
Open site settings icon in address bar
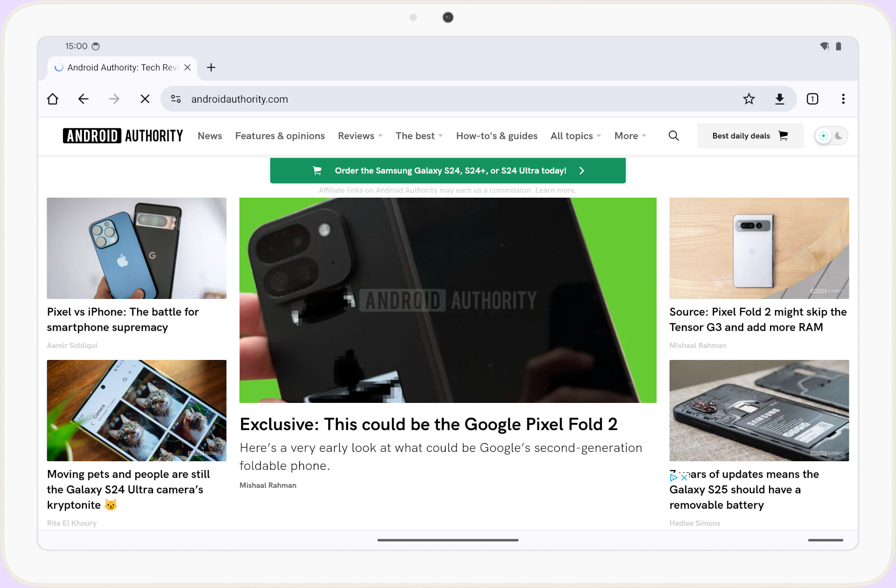[x=176, y=99]
